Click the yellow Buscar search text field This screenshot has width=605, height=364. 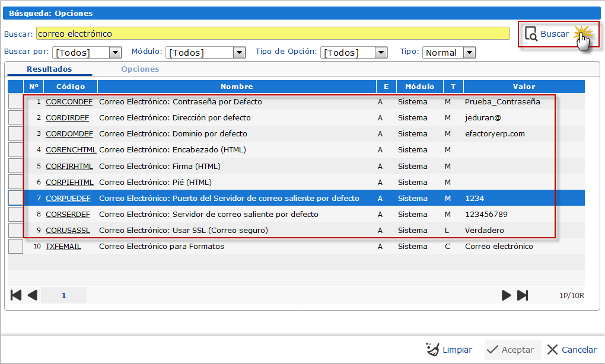coord(273,34)
